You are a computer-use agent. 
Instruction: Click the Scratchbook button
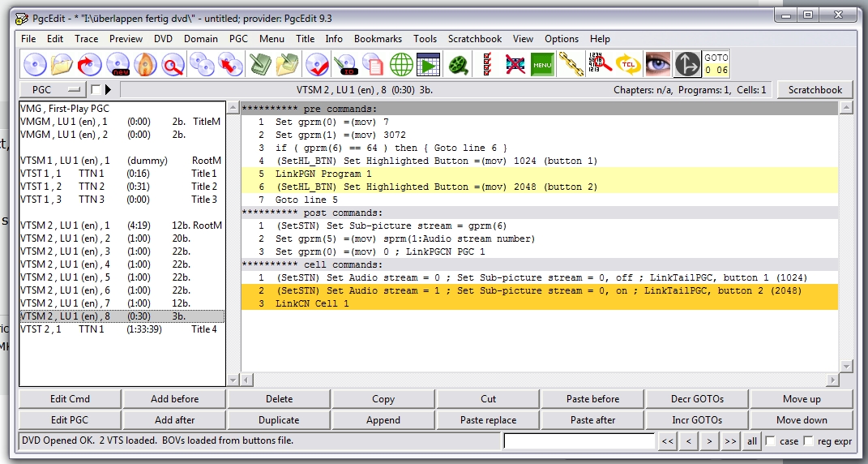point(815,89)
